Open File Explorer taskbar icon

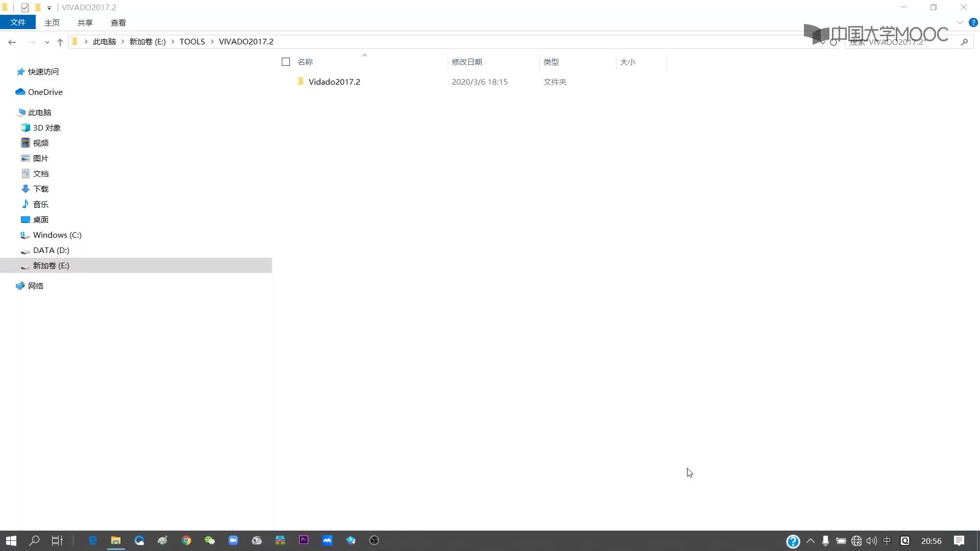116,540
